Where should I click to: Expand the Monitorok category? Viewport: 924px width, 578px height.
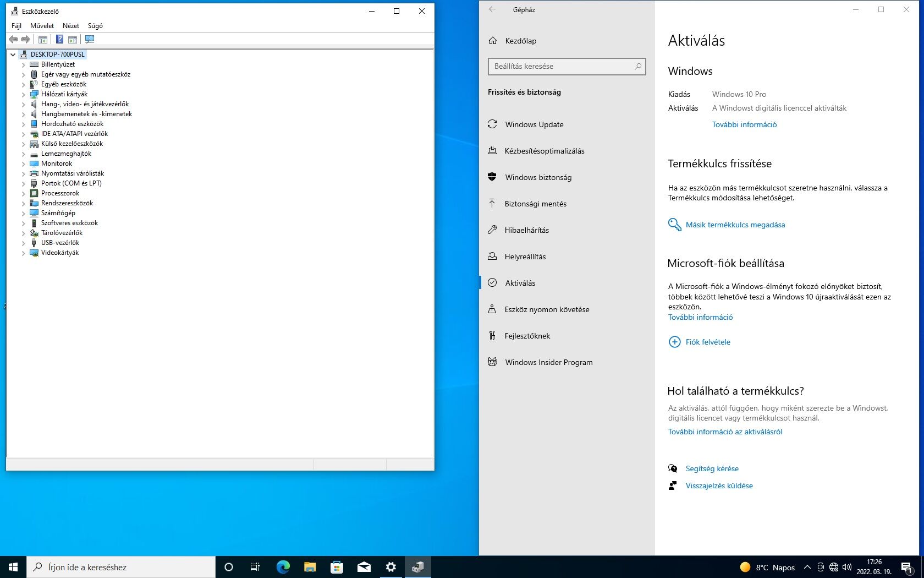click(23, 163)
